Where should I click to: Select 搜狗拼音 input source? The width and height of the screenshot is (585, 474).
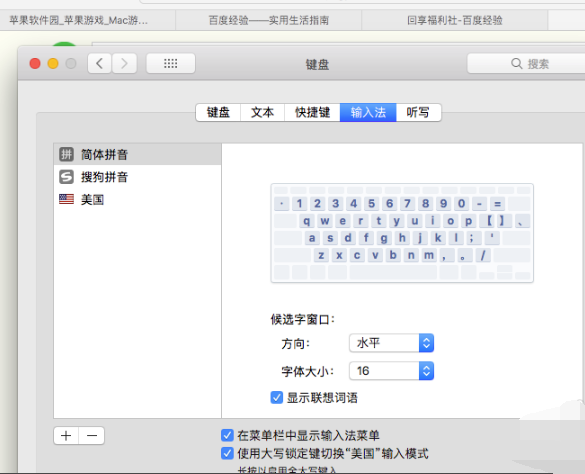click(x=138, y=177)
